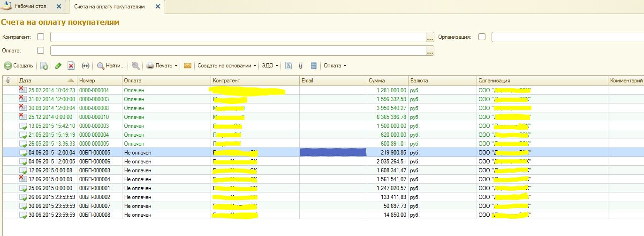Select invoice number 00БП-000008
The height and width of the screenshot is (236, 644).
tap(95, 215)
